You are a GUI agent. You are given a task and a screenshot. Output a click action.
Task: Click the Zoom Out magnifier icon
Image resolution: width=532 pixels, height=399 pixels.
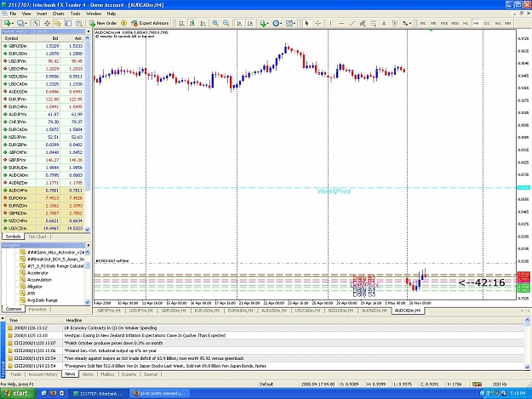coord(226,23)
